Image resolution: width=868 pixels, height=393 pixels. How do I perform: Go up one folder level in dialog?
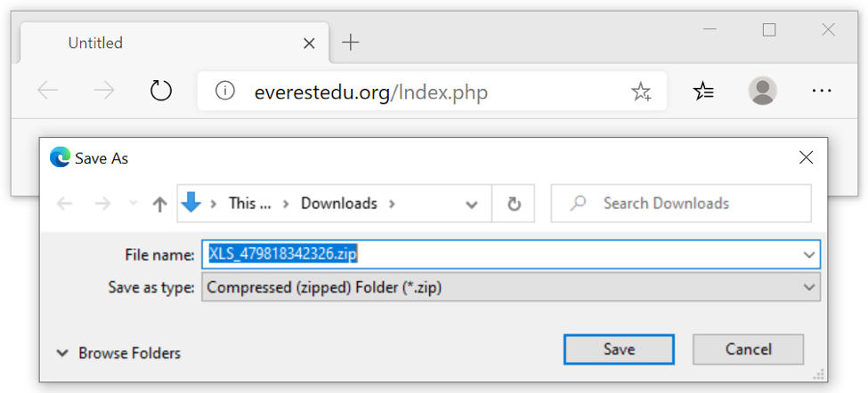[159, 204]
